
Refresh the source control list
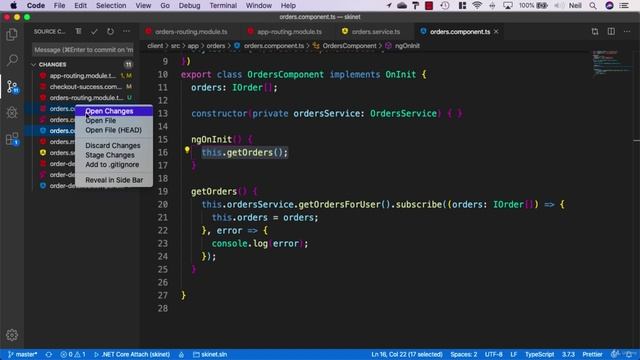[x=110, y=31]
